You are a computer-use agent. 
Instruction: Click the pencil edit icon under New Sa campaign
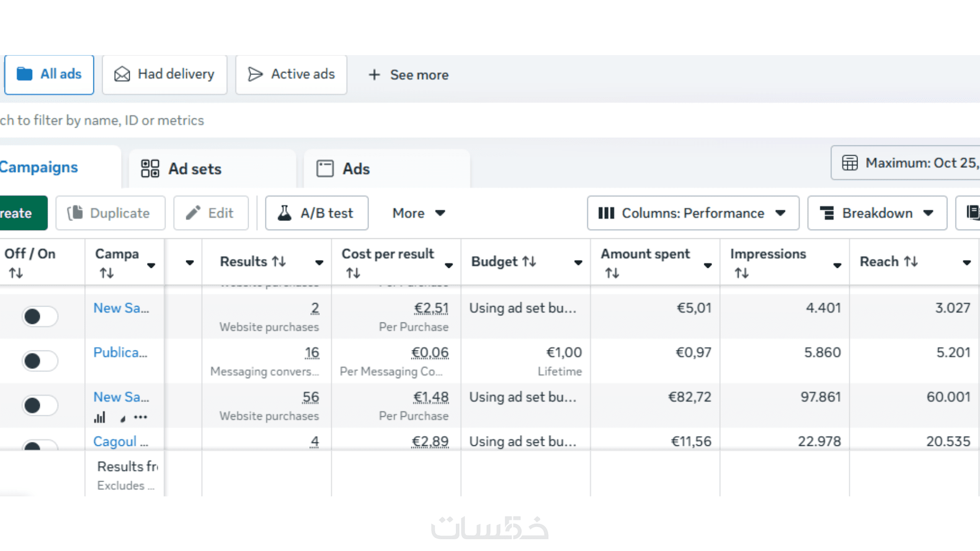coord(122,418)
